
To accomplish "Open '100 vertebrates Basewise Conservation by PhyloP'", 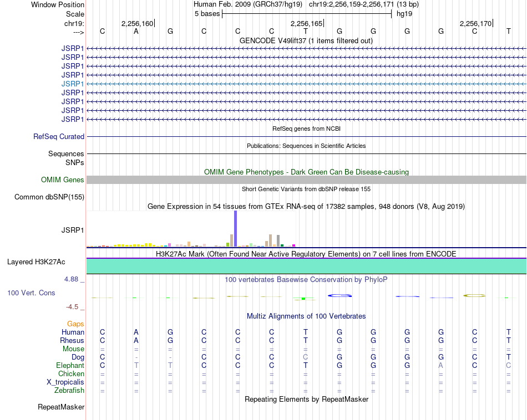I will [x=306, y=280].
